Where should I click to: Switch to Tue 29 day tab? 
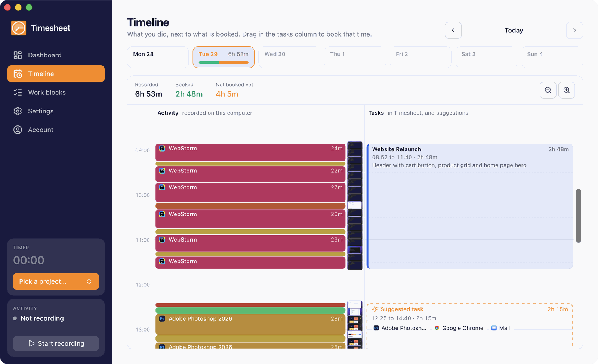[224, 57]
